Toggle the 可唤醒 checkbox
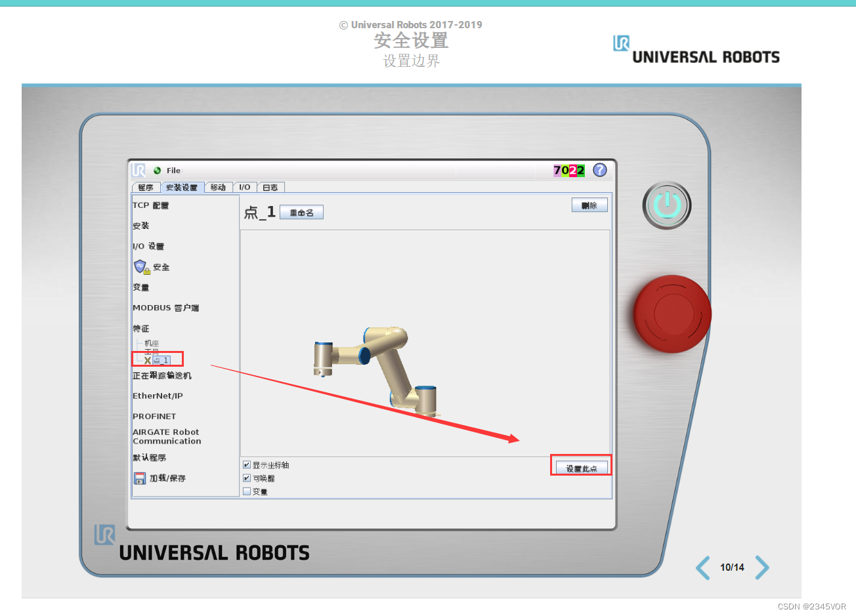The width and height of the screenshot is (856, 616). click(x=247, y=478)
